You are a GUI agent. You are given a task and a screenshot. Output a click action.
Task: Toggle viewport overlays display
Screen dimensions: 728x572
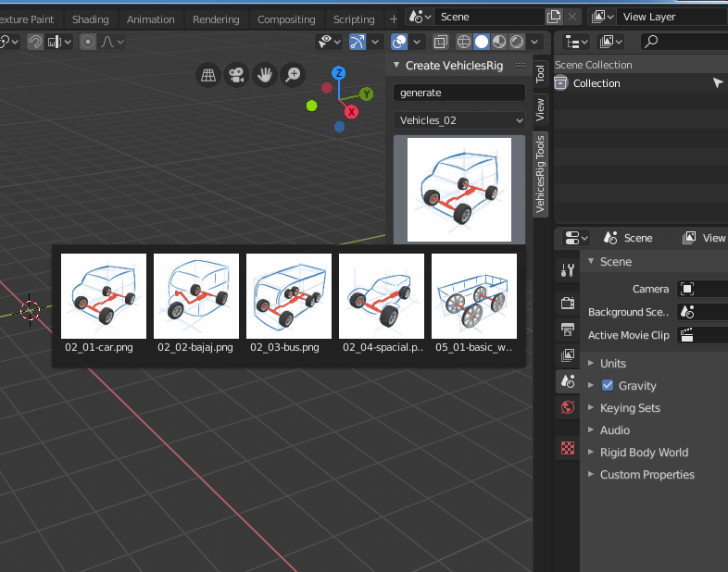399,42
